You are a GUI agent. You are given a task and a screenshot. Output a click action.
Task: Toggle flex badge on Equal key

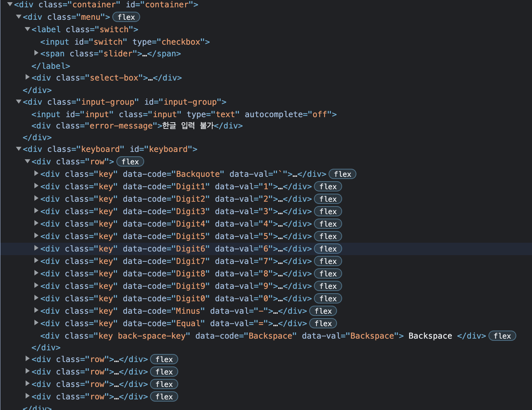pyautogui.click(x=323, y=324)
